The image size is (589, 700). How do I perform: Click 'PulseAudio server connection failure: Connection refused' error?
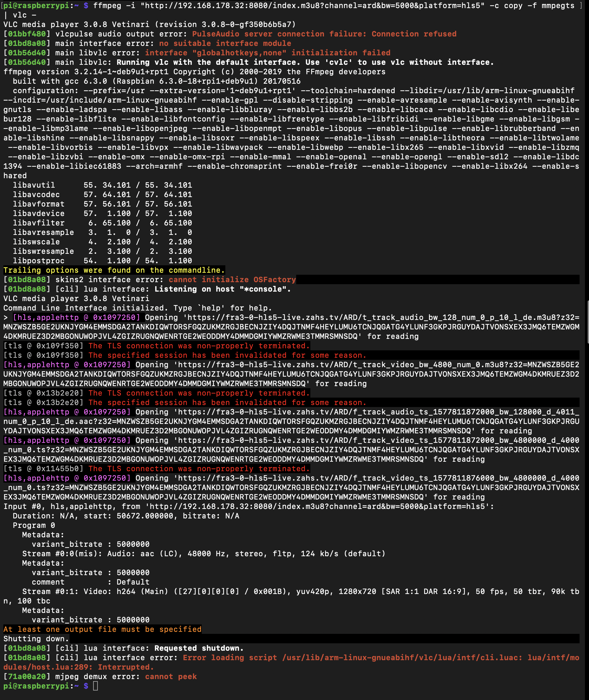324,34
